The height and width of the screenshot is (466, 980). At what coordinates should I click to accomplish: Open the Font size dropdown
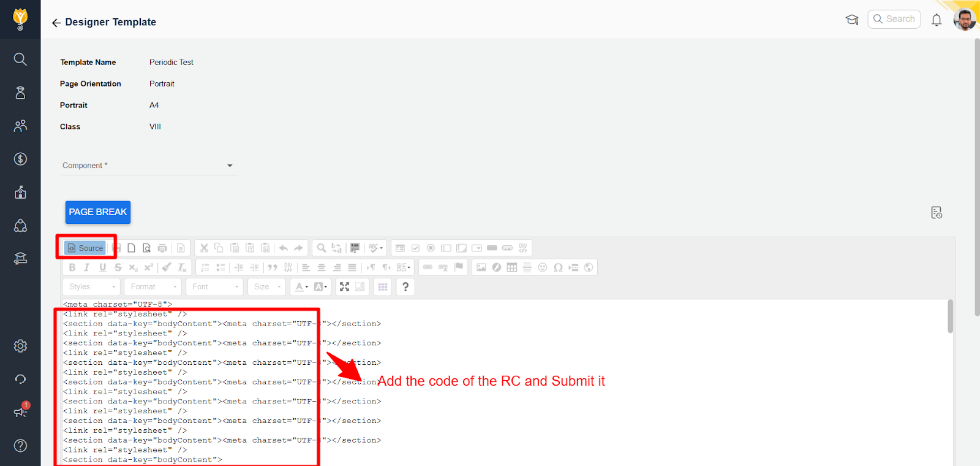pyautogui.click(x=268, y=286)
